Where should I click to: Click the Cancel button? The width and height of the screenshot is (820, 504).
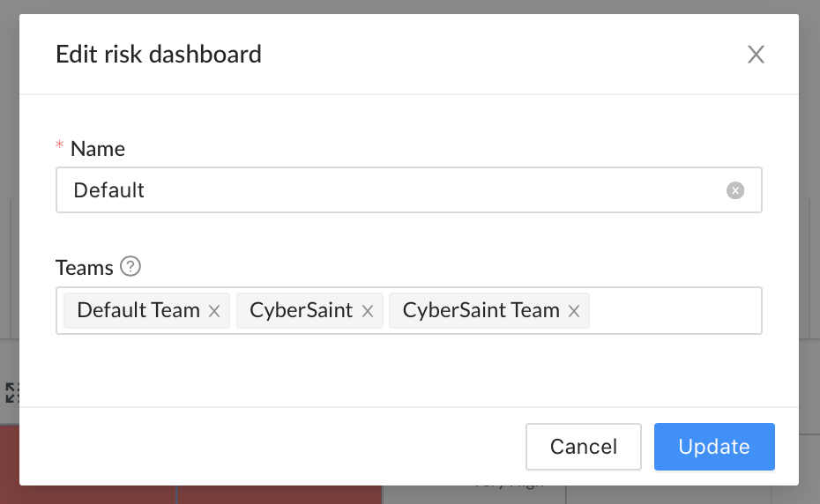click(583, 447)
